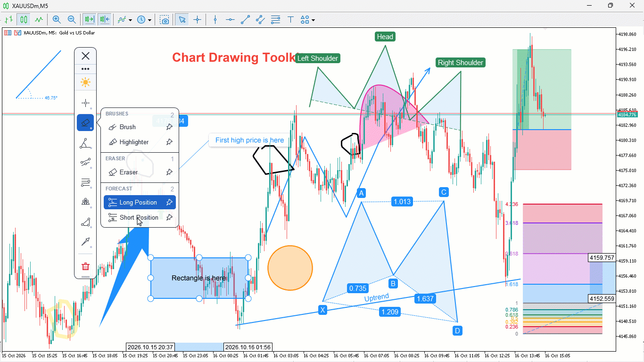Expand the shapes and objects dropdown
This screenshot has width=644, height=362.
pos(307,20)
